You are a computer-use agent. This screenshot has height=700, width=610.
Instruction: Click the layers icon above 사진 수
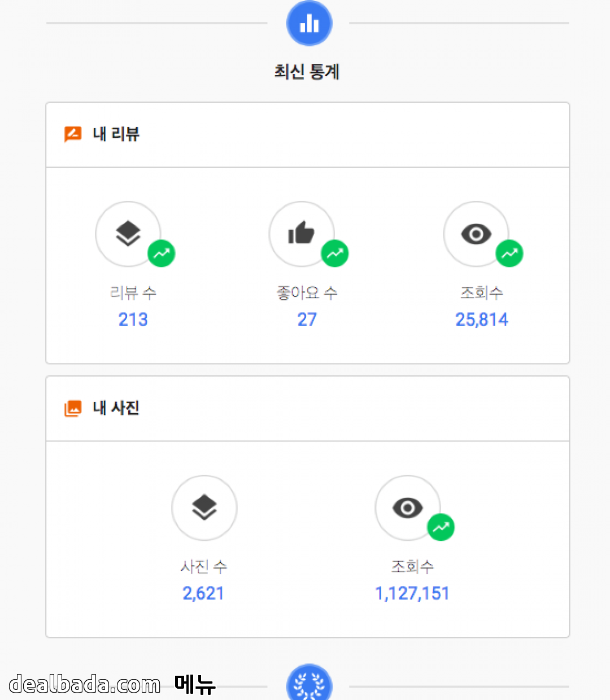[204, 508]
